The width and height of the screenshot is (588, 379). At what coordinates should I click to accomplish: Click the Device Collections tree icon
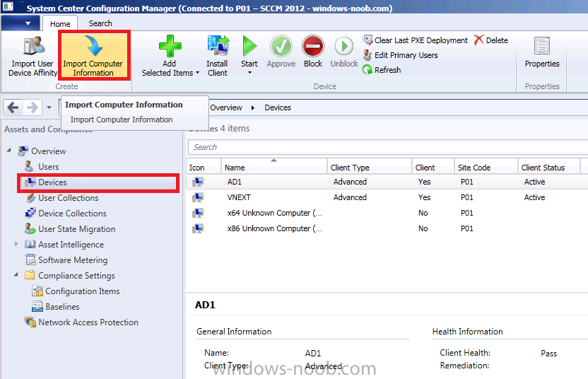click(x=30, y=213)
